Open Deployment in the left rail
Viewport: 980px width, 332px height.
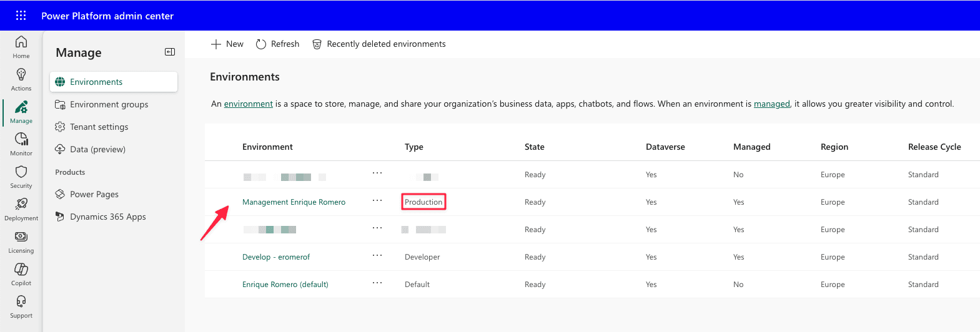(21, 210)
